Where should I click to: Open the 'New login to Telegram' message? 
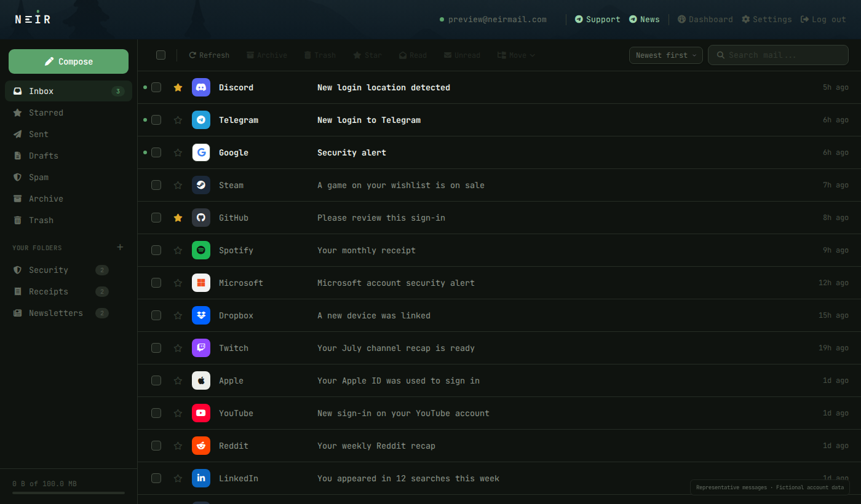tap(499, 120)
